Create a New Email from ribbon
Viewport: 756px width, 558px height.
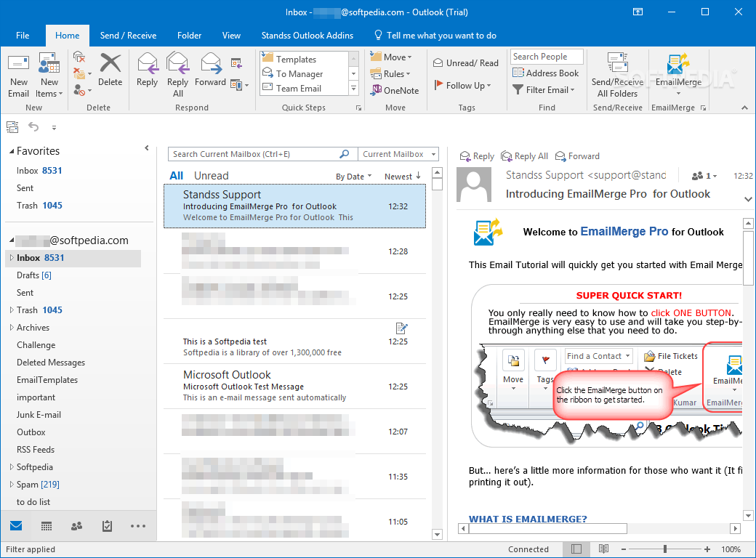[18, 75]
